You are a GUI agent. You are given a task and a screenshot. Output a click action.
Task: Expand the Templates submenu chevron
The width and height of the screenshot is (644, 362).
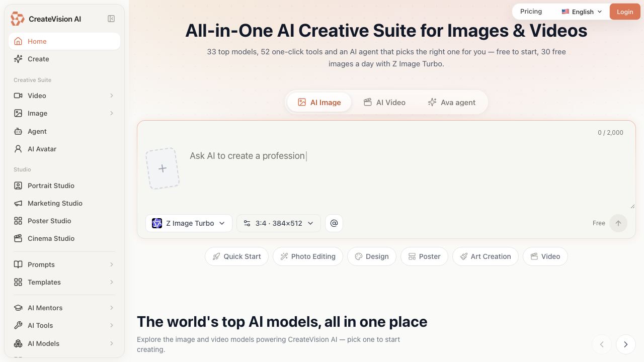pos(112,282)
